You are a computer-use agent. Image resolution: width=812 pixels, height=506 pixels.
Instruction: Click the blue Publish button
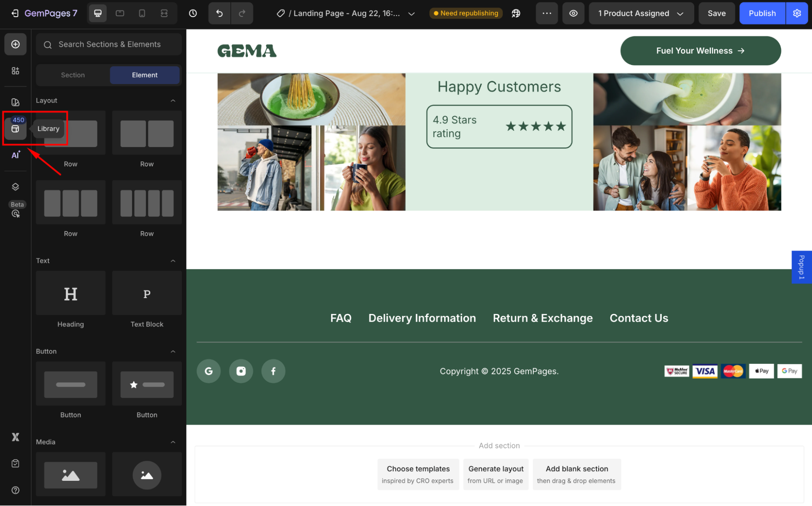point(762,13)
